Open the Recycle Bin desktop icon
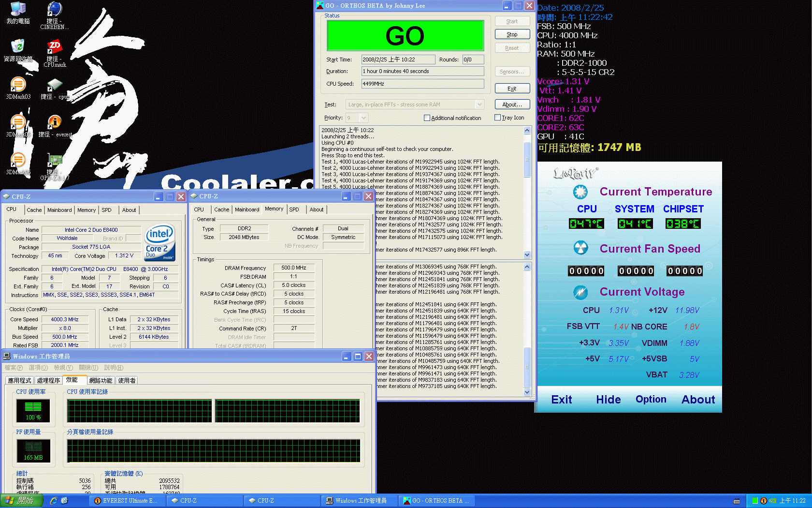This screenshot has width=812, height=508. tap(18, 50)
